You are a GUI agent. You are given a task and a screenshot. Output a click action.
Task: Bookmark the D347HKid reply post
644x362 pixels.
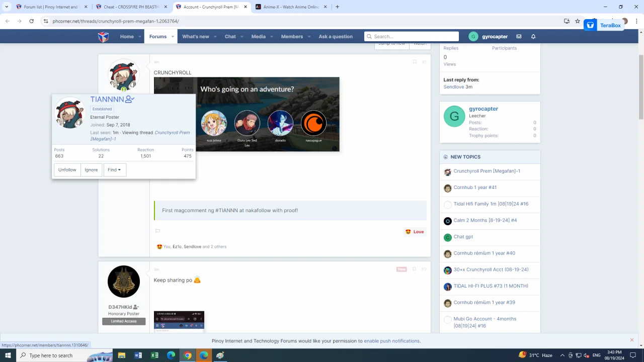(x=414, y=269)
